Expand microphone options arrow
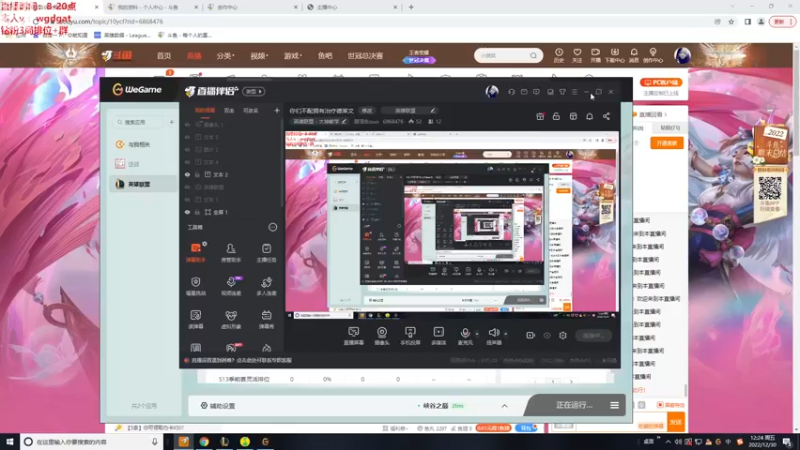Screen dimensions: 800x450 (x=477, y=334)
